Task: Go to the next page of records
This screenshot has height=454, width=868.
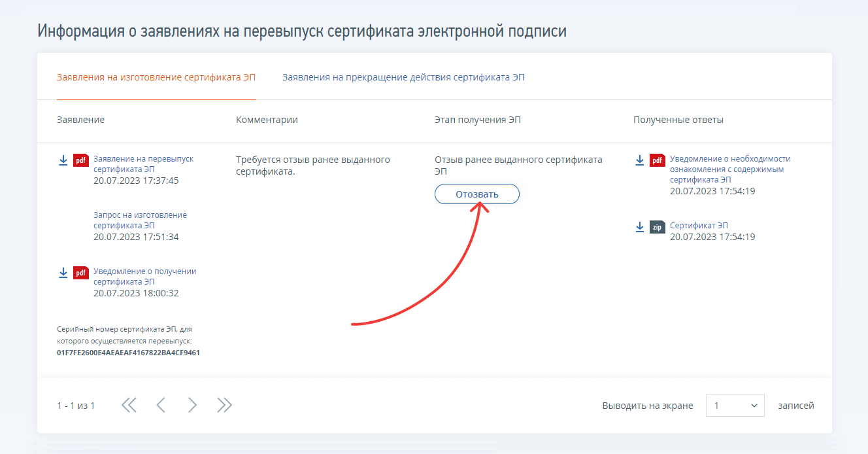Action: pos(192,406)
